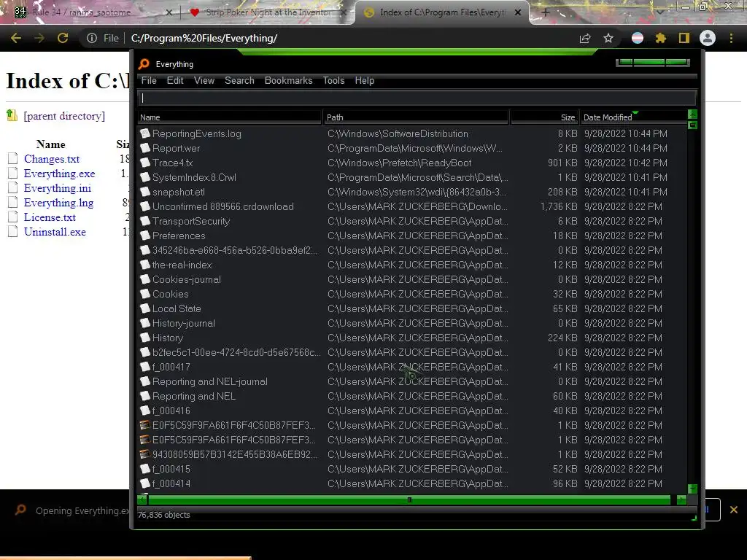747x560 pixels.
Task: Select the b2fec5c1-00ee-4724 result name
Action: [x=236, y=352]
